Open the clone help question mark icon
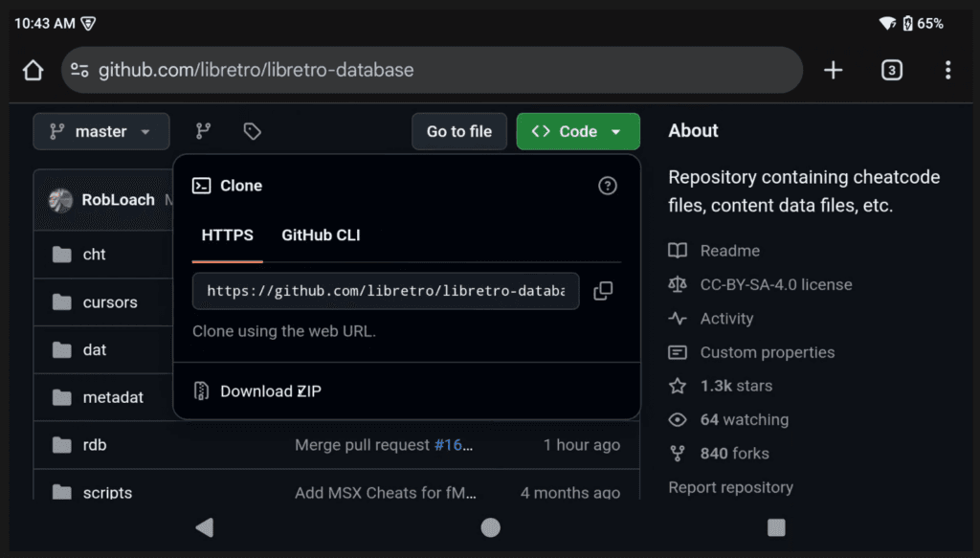 tap(608, 186)
